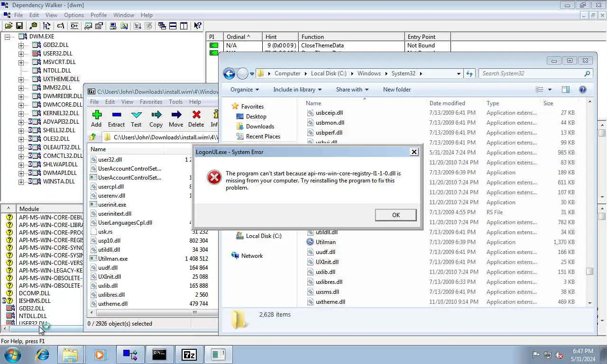Image resolution: width=607 pixels, height=364 pixels.
Task: Click Explorer refresh button beside address bar
Action: pyautogui.click(x=469, y=73)
